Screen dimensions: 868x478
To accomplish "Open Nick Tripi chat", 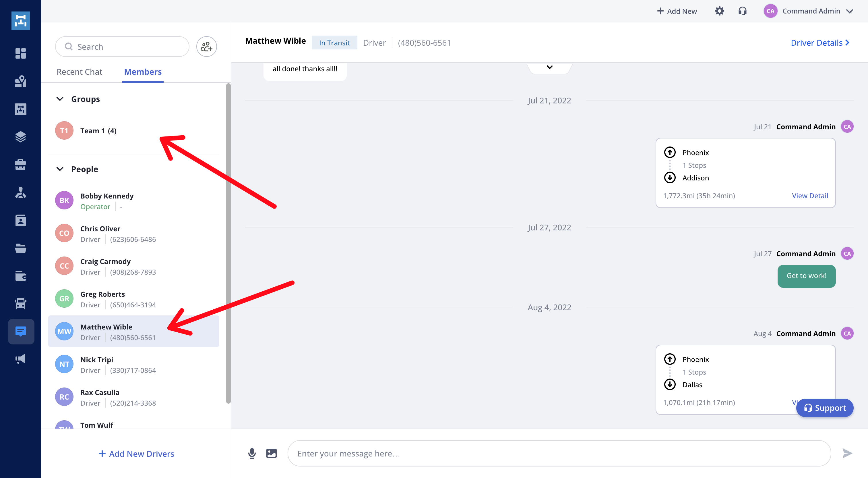I will pos(134,364).
